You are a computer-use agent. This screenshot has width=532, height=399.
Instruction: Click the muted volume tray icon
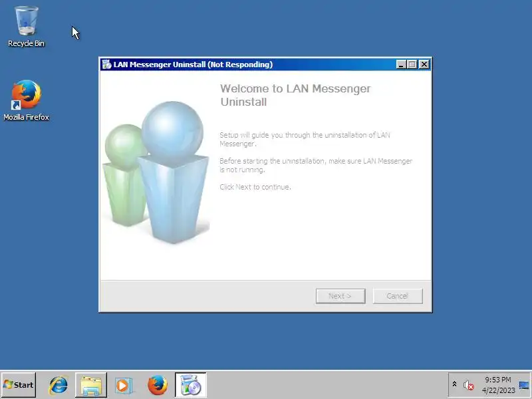click(x=469, y=385)
